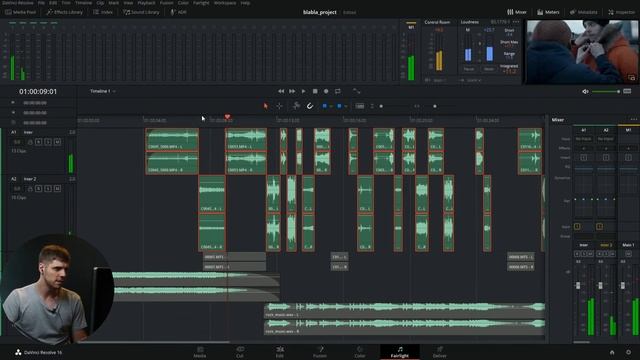Click the monitor volume speaker icon
Screen dimensions: 640x360
[585, 91]
